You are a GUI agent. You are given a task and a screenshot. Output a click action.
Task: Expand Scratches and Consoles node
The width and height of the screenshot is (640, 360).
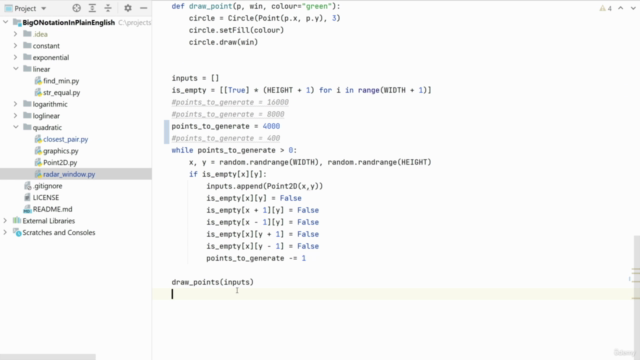5,232
